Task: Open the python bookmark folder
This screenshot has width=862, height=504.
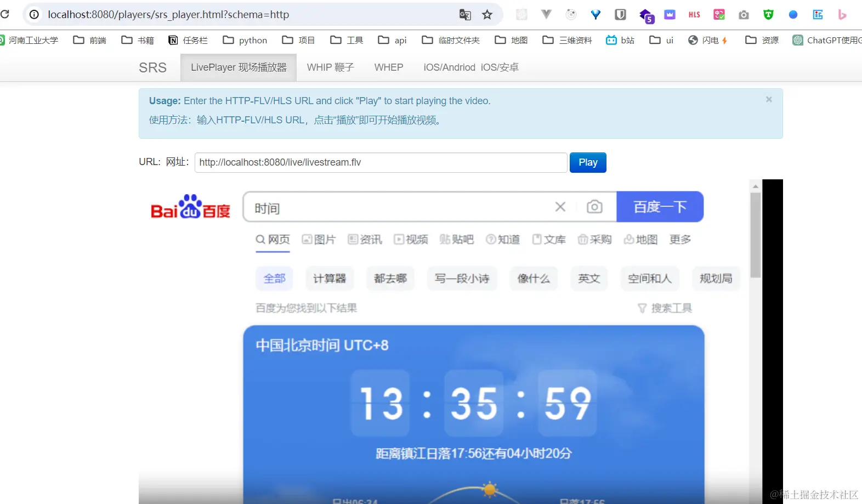Action: pyautogui.click(x=245, y=40)
